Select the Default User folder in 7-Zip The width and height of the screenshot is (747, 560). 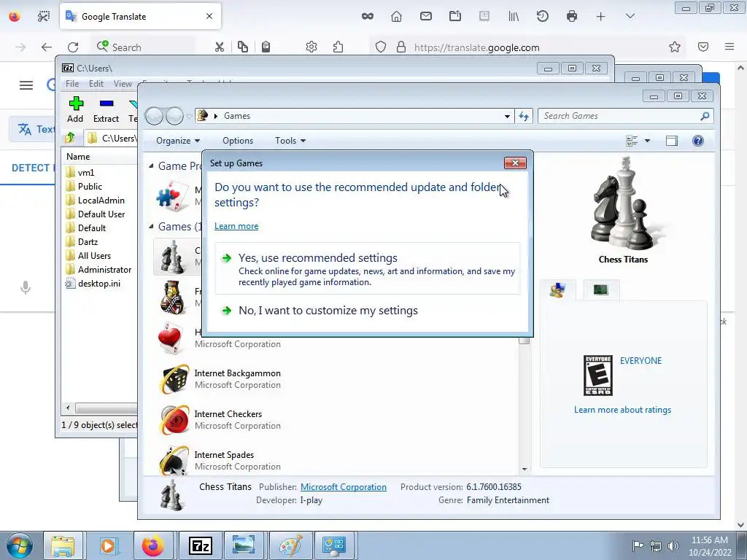point(101,214)
